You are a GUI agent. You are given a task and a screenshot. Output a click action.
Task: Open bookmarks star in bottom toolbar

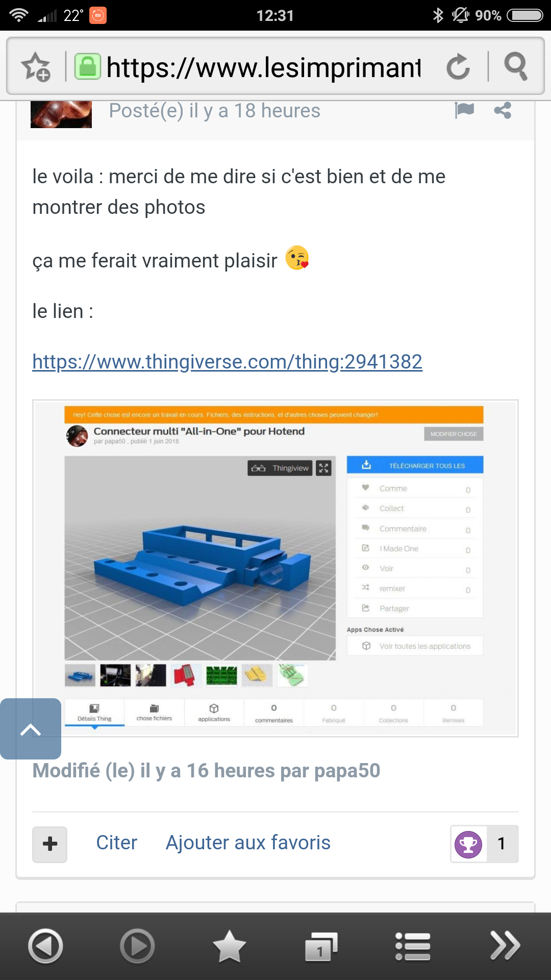229,946
